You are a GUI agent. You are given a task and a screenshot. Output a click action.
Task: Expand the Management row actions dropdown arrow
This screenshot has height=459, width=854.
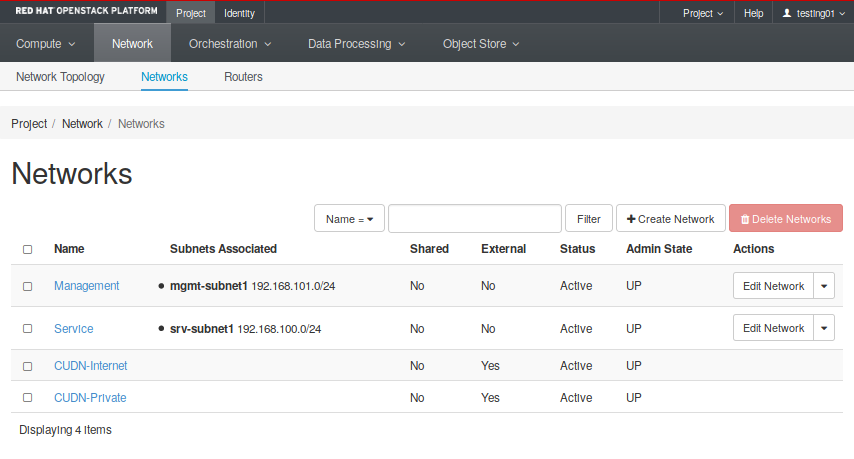click(824, 286)
